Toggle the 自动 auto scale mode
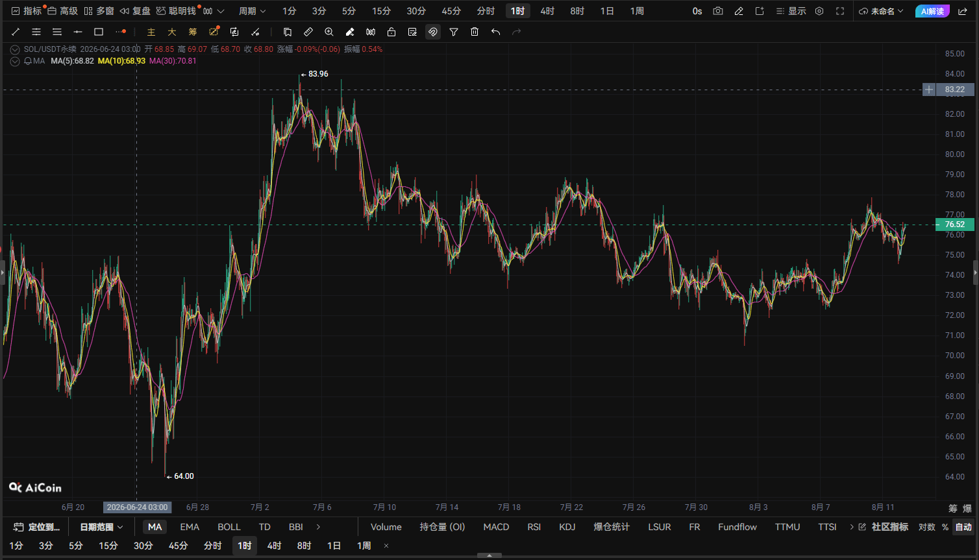The height and width of the screenshot is (560, 979). click(963, 527)
